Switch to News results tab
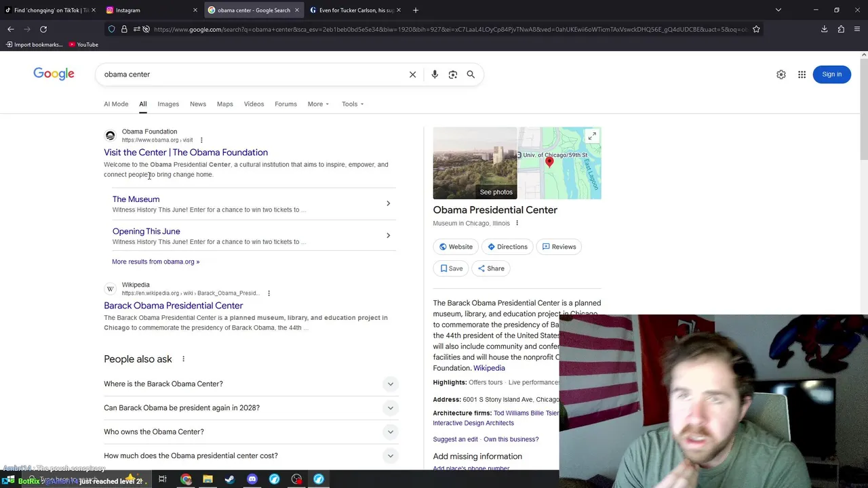Screen dimensions: 868x488 point(198,104)
